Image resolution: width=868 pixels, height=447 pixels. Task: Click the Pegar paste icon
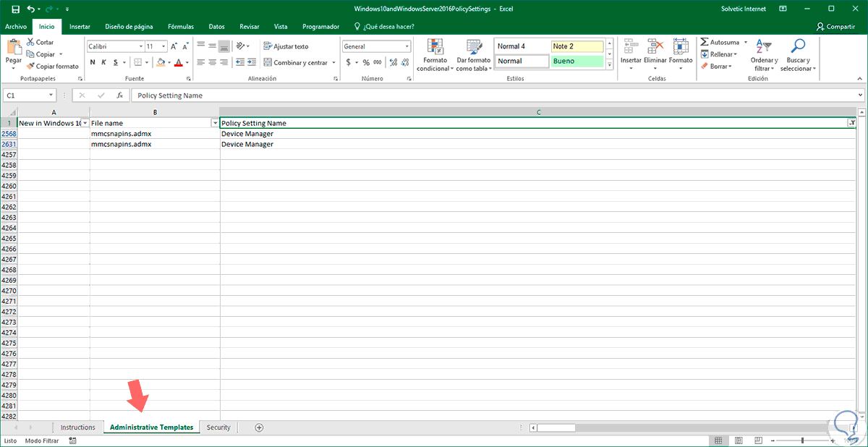pos(14,47)
